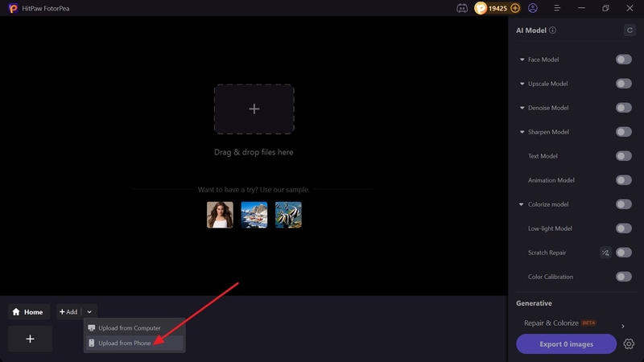Enable the Colorize model toggle
644x362 pixels.
(623, 204)
